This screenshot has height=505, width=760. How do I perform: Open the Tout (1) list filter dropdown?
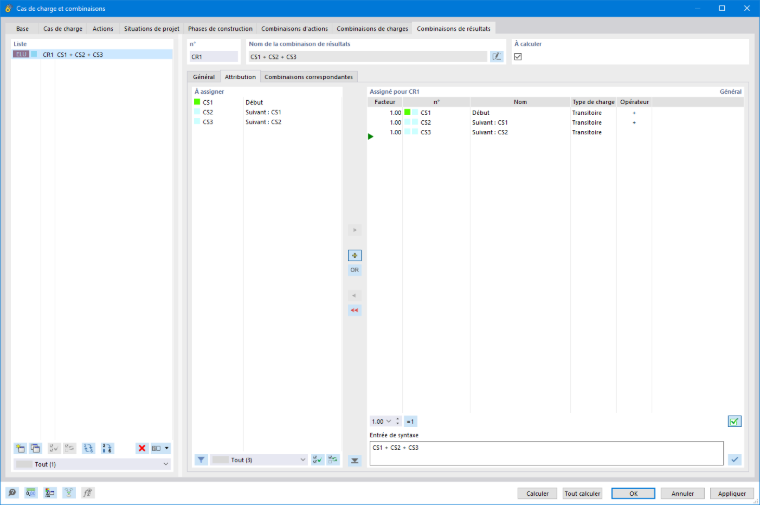click(x=92, y=464)
